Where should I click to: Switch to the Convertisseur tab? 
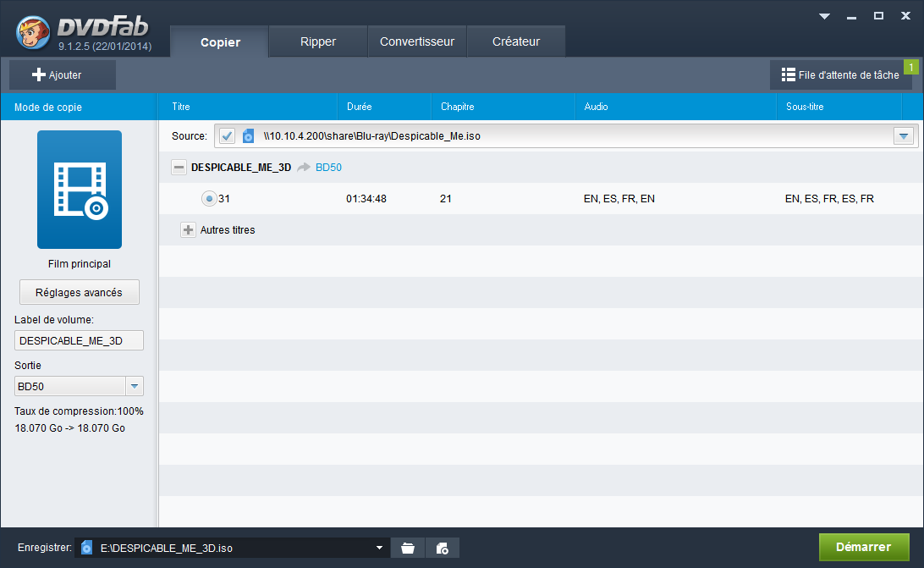point(416,40)
